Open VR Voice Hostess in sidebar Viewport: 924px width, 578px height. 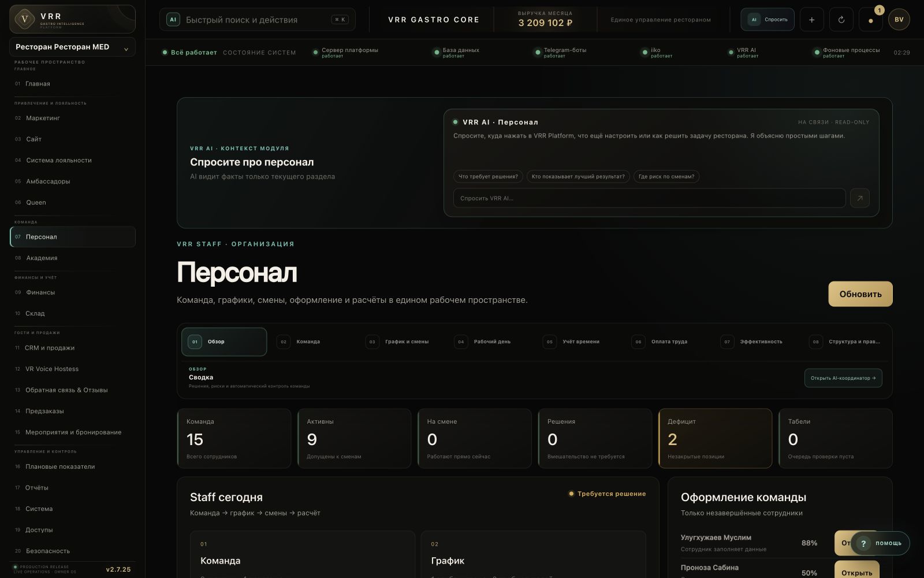pos(73,369)
